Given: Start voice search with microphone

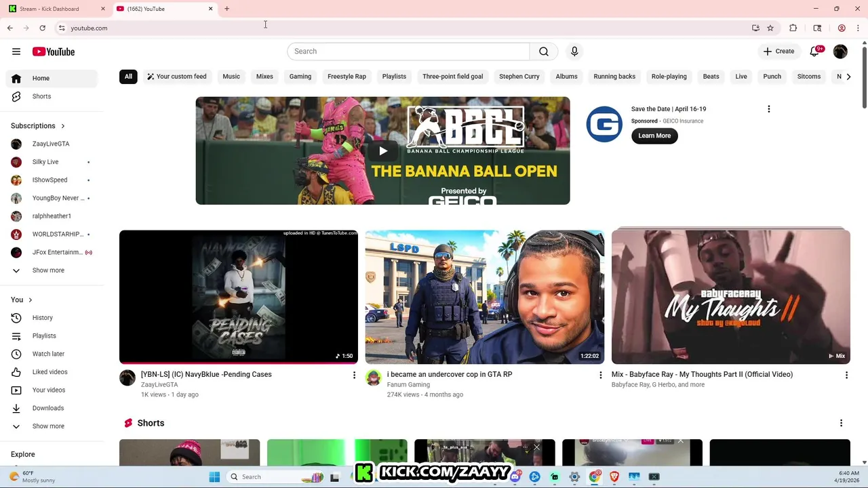Looking at the screenshot, I should pos(574,52).
